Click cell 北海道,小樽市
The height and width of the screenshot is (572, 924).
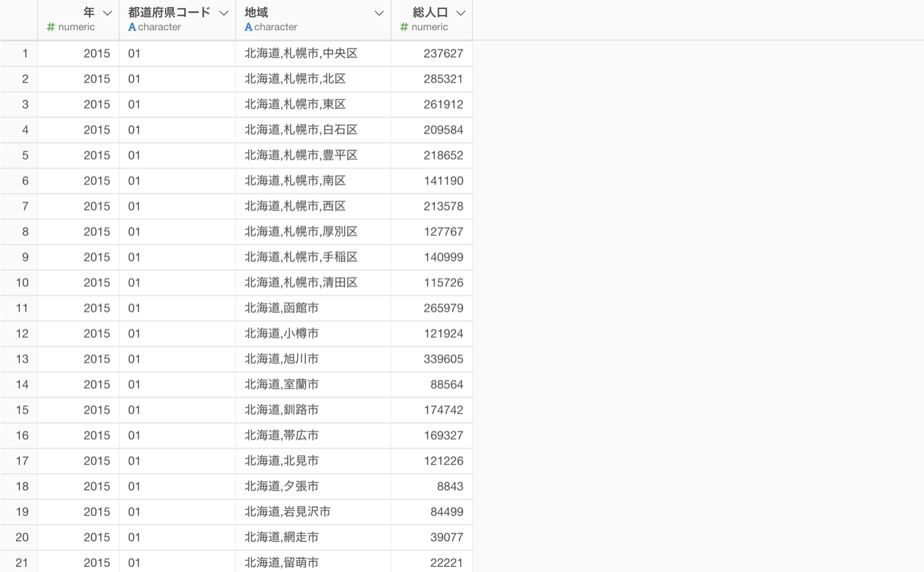tap(313, 334)
